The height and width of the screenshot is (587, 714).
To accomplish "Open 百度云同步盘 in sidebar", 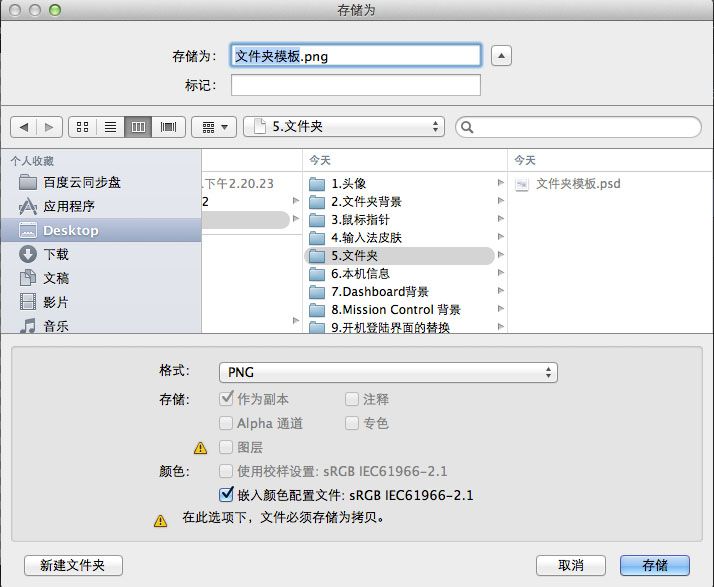I will (x=81, y=182).
